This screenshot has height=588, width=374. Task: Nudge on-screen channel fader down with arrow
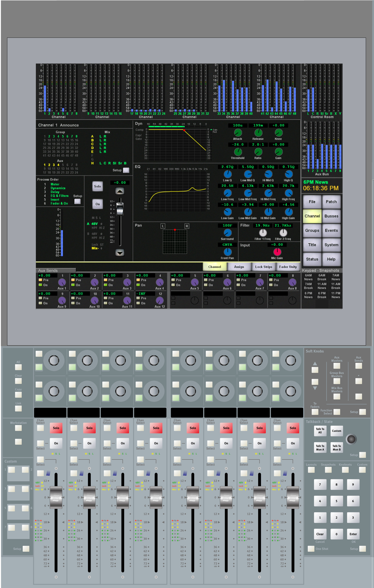point(120,253)
